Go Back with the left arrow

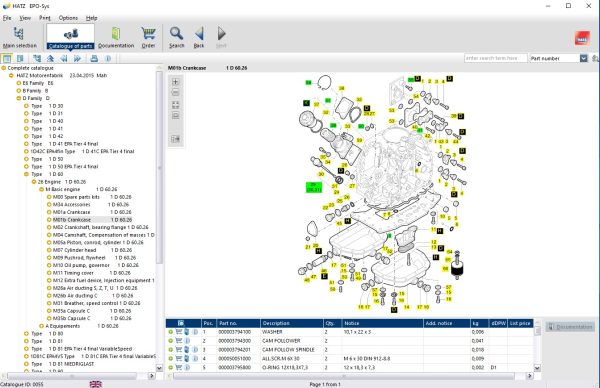point(199,37)
